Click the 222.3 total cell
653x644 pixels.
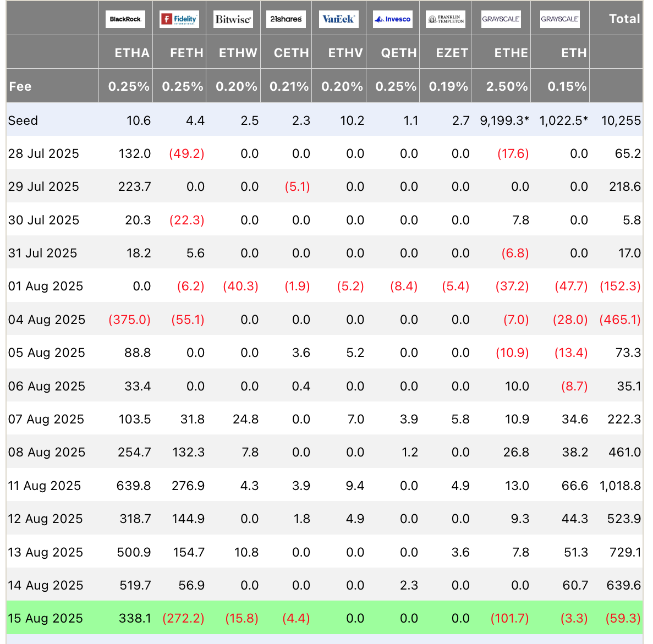(x=624, y=419)
